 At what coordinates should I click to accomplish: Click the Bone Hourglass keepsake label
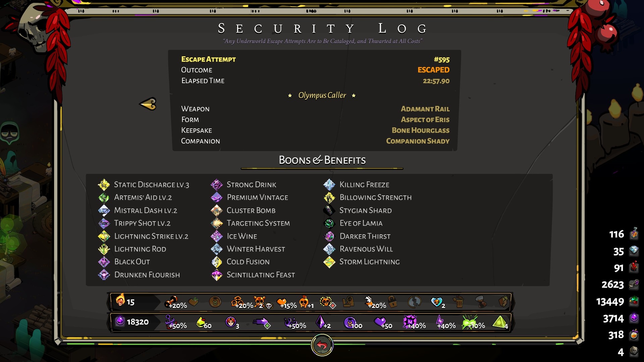click(x=421, y=130)
